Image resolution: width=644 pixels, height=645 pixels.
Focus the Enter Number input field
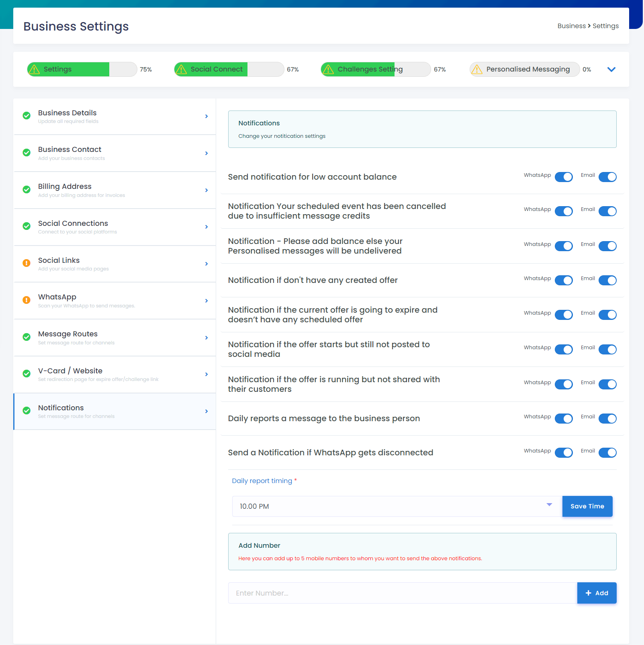(403, 593)
